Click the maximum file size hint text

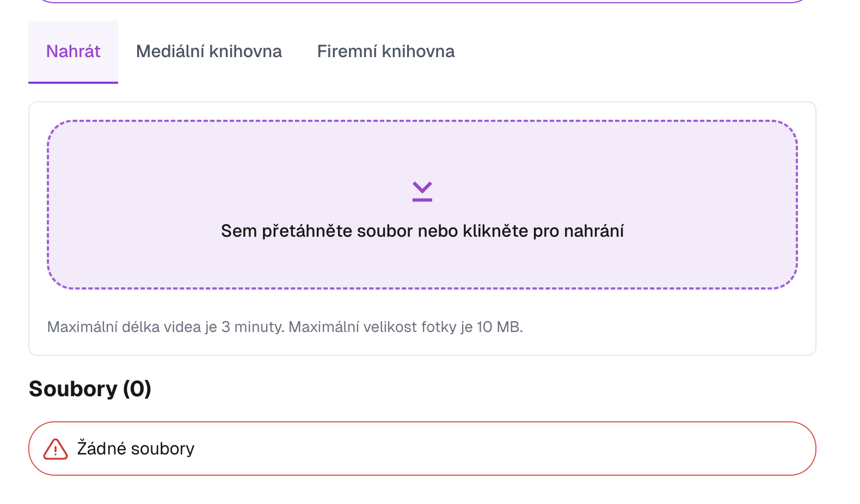click(285, 327)
